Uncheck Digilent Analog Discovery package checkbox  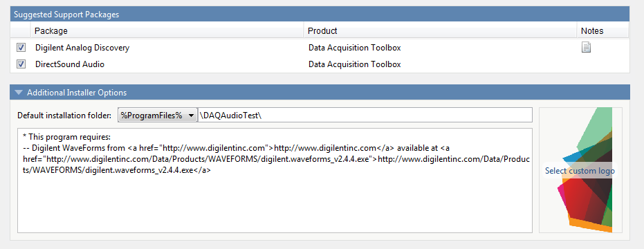pos(21,48)
